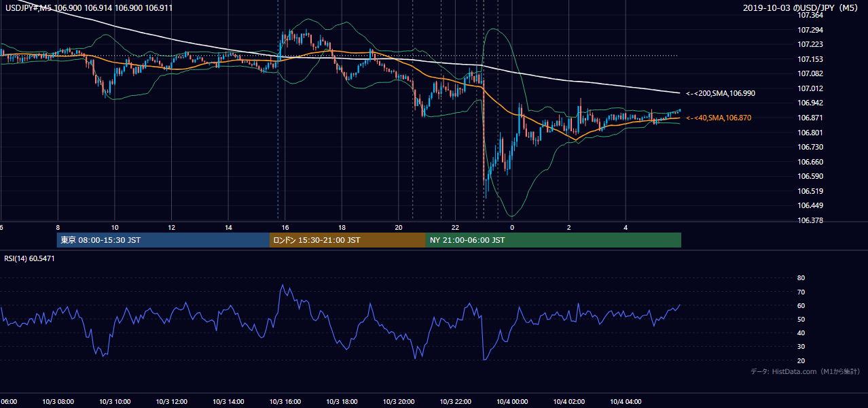Click the 200,SMA,106.990 label
868x408 pixels.
tap(721, 93)
